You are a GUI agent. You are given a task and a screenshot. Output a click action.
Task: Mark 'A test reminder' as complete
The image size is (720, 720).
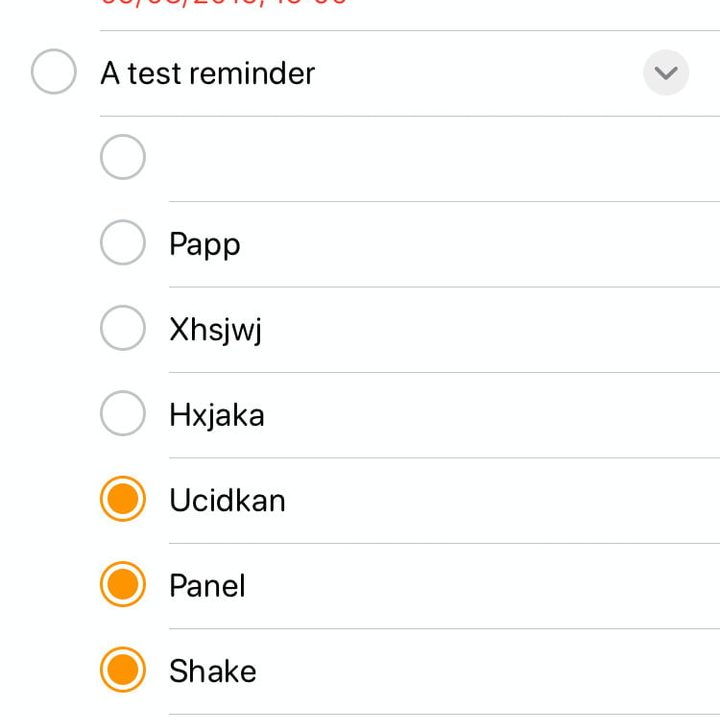point(54,72)
